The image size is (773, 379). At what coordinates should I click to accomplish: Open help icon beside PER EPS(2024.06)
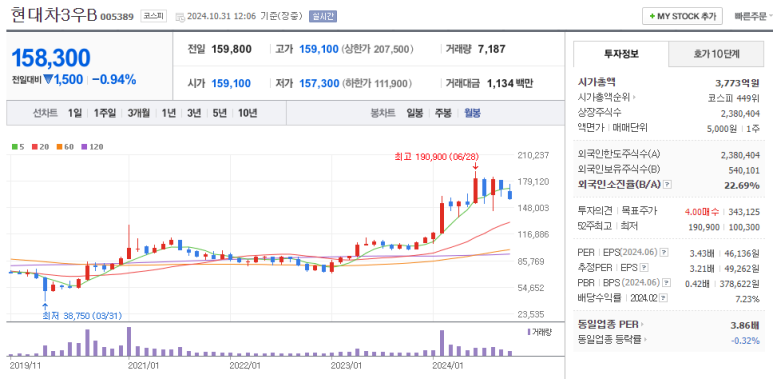tap(664, 253)
